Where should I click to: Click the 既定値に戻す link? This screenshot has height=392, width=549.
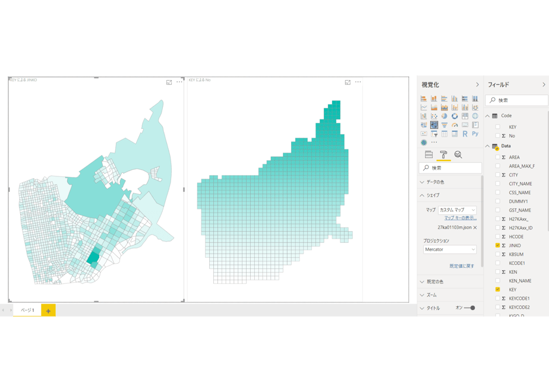pyautogui.click(x=462, y=266)
